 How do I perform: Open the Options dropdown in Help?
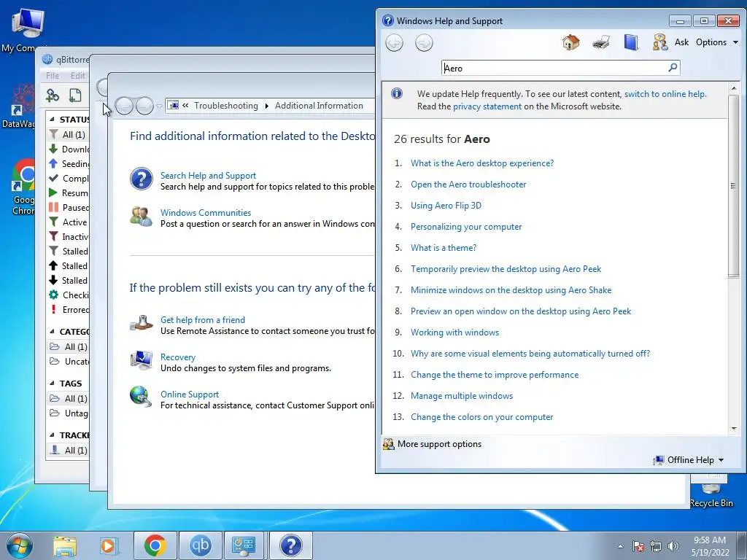pyautogui.click(x=716, y=42)
